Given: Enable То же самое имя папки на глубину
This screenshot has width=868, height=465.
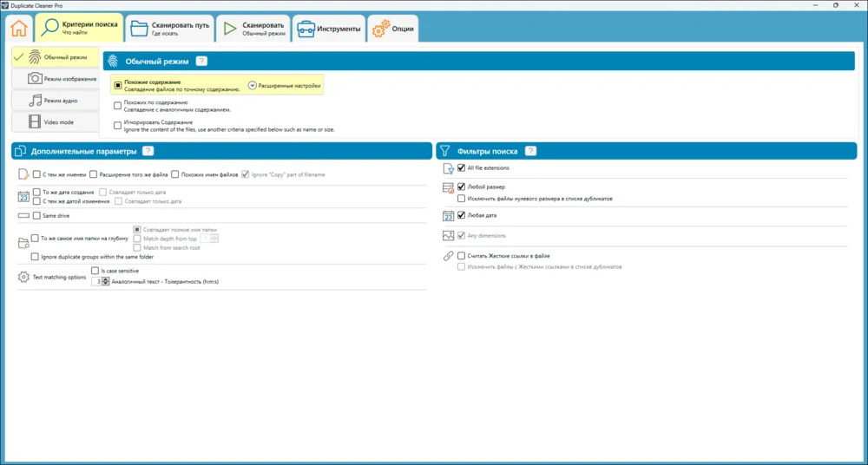Looking at the screenshot, I should pos(35,239).
